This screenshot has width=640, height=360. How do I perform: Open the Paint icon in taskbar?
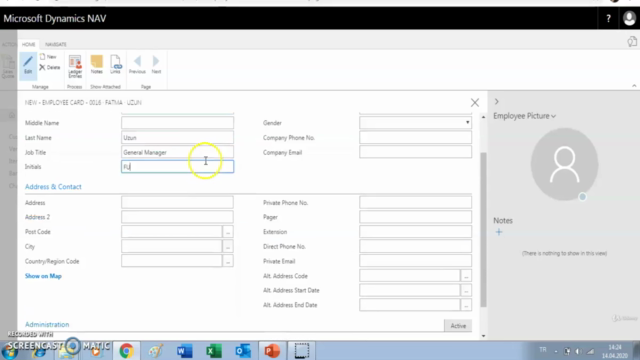click(156, 351)
